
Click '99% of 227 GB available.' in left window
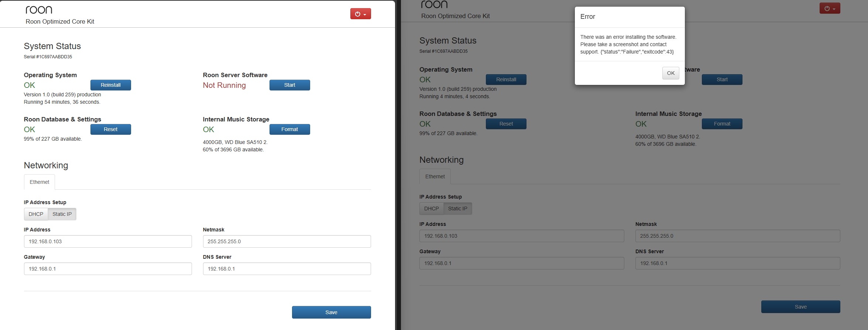[x=53, y=139]
